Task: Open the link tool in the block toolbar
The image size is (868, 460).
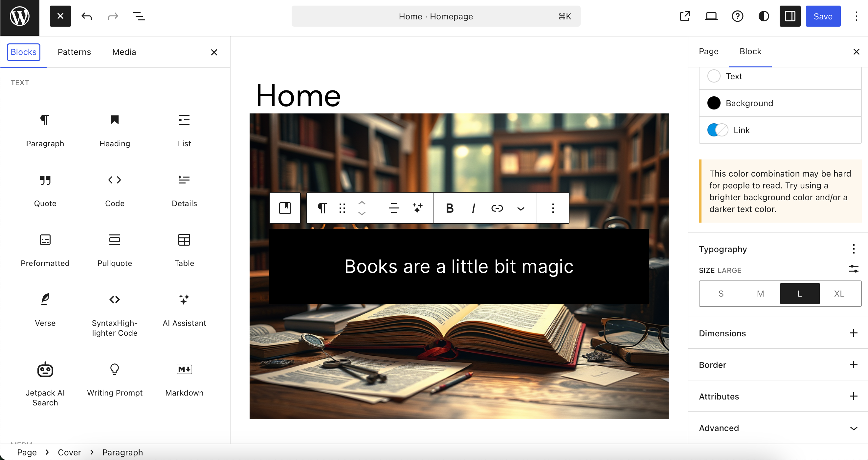Action: pos(497,208)
